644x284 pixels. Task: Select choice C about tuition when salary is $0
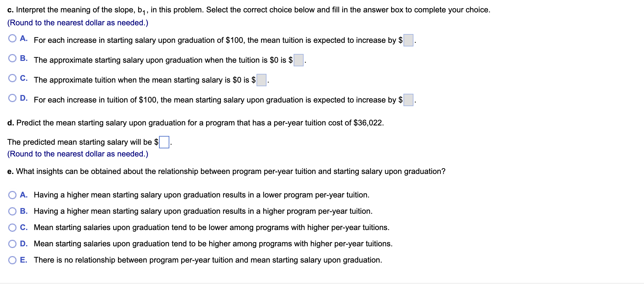pyautogui.click(x=12, y=77)
